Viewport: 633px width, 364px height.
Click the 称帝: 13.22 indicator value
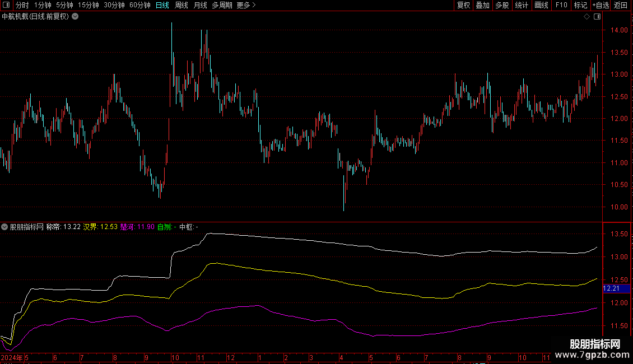click(63, 227)
